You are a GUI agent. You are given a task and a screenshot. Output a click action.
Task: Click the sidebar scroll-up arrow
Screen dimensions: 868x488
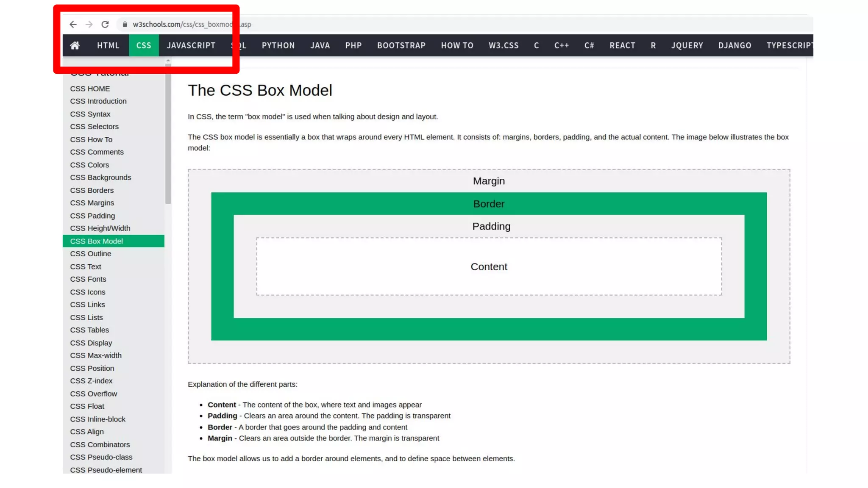[168, 61]
